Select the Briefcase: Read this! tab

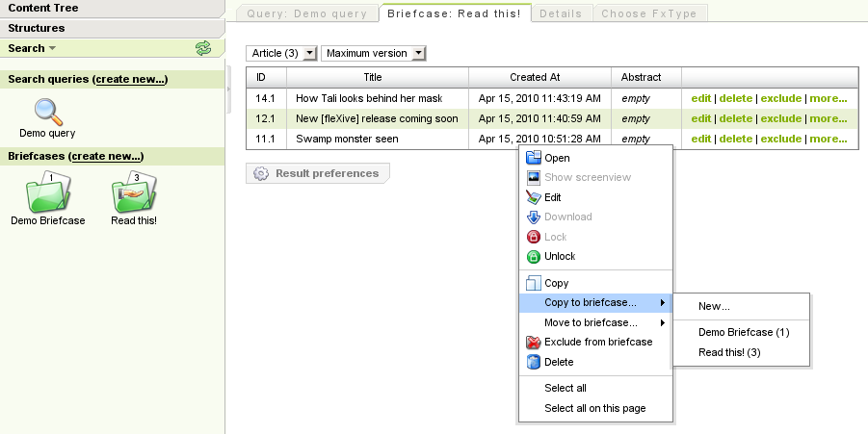click(455, 13)
